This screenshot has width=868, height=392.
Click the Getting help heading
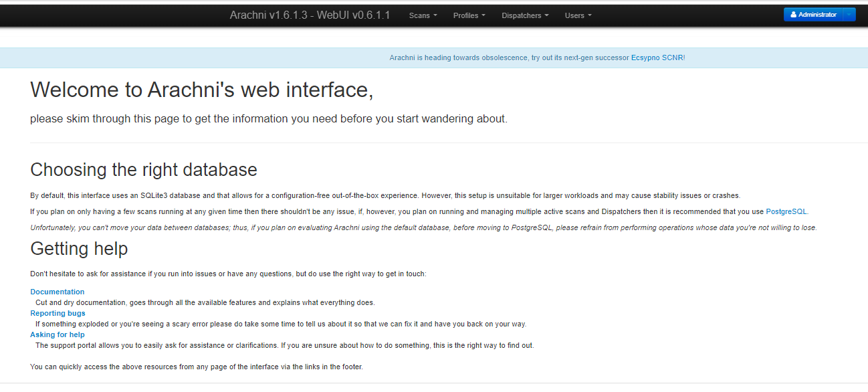tap(79, 249)
